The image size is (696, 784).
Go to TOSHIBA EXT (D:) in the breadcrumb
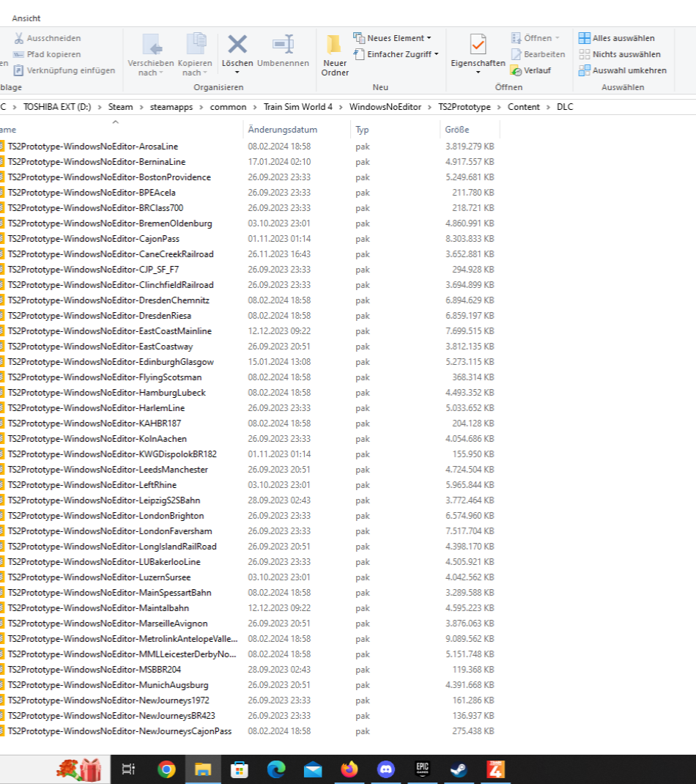[57, 107]
